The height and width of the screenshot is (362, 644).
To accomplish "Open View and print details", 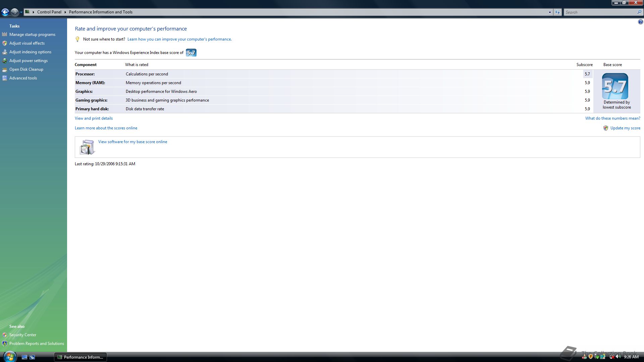I will tap(94, 118).
